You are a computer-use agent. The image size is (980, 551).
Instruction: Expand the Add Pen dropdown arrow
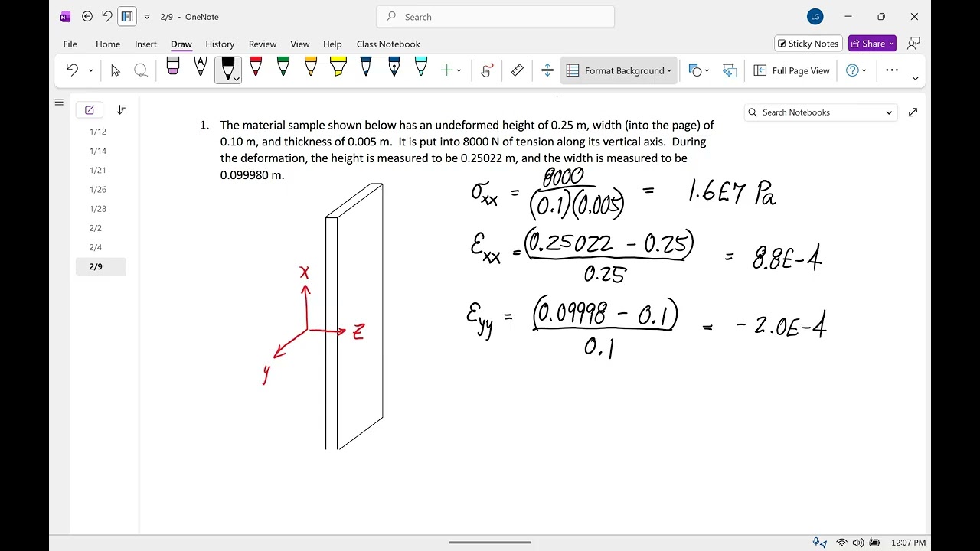459,70
